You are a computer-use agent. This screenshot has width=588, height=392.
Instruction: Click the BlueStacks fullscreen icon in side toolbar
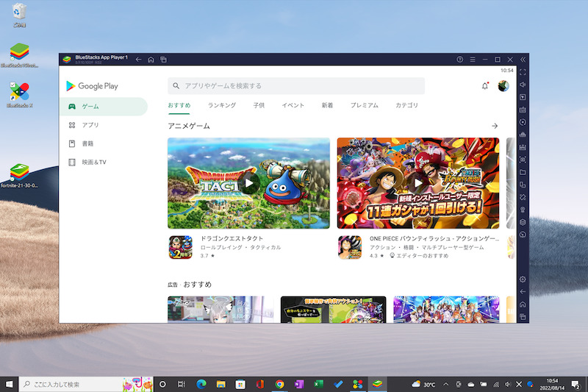(x=523, y=72)
